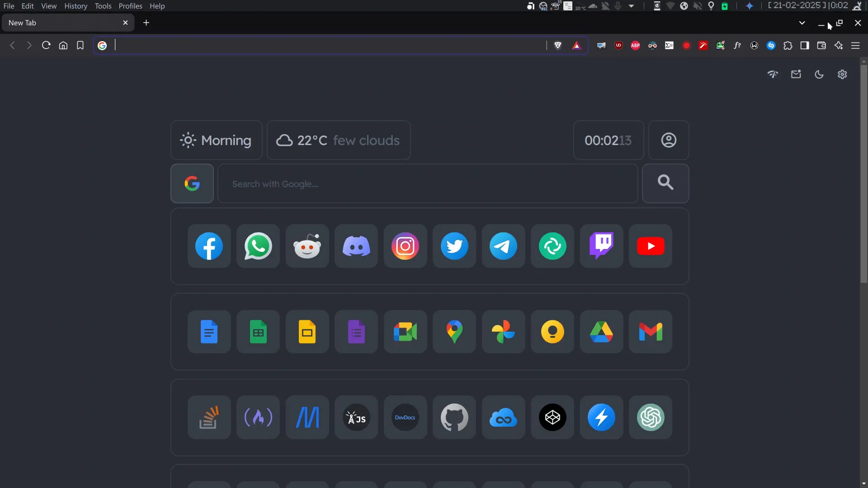Viewport: 868px width, 488px height.
Task: Bookmark this page
Action: coord(80,45)
